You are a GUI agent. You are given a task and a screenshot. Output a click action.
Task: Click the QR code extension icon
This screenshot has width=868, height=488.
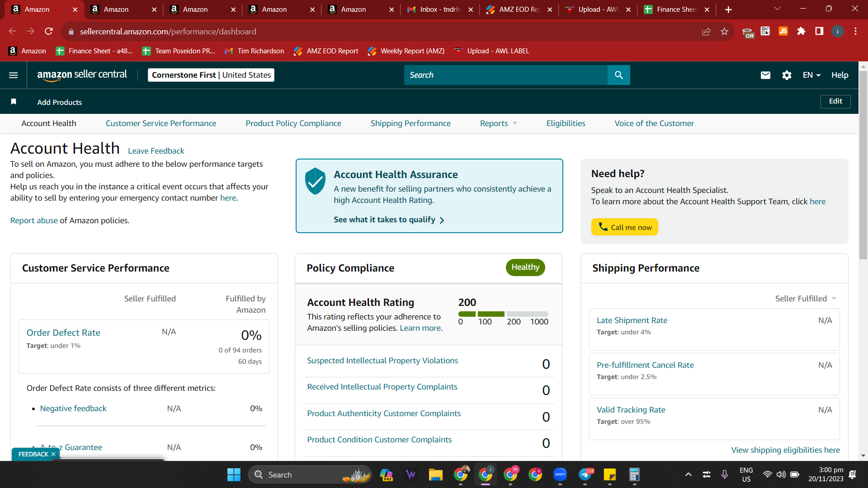coord(765,31)
